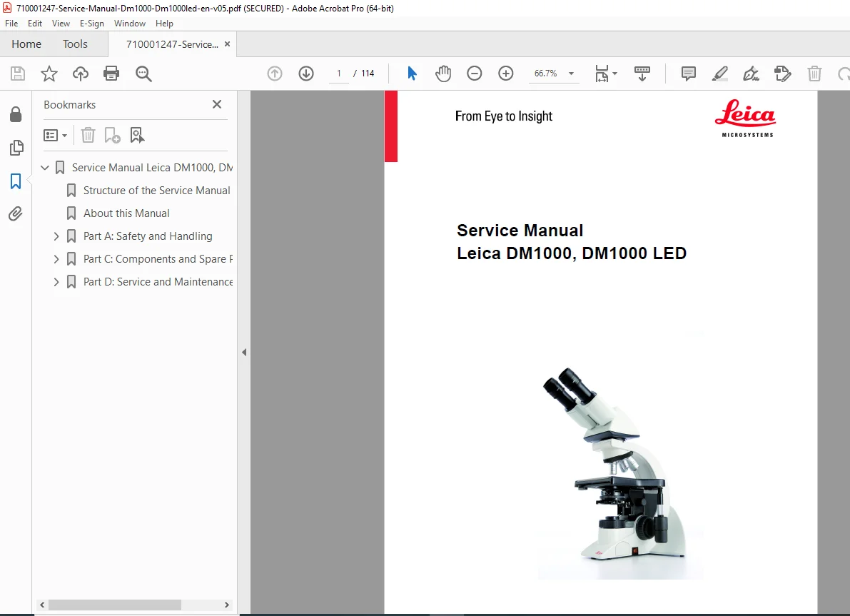Open the security lock panel
This screenshot has width=850, height=616.
pos(16,114)
